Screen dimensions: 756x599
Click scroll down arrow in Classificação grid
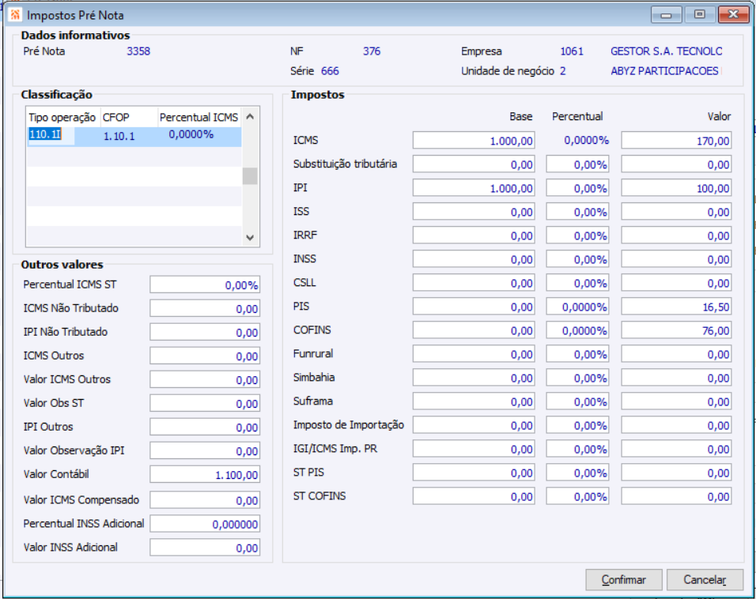click(x=250, y=237)
